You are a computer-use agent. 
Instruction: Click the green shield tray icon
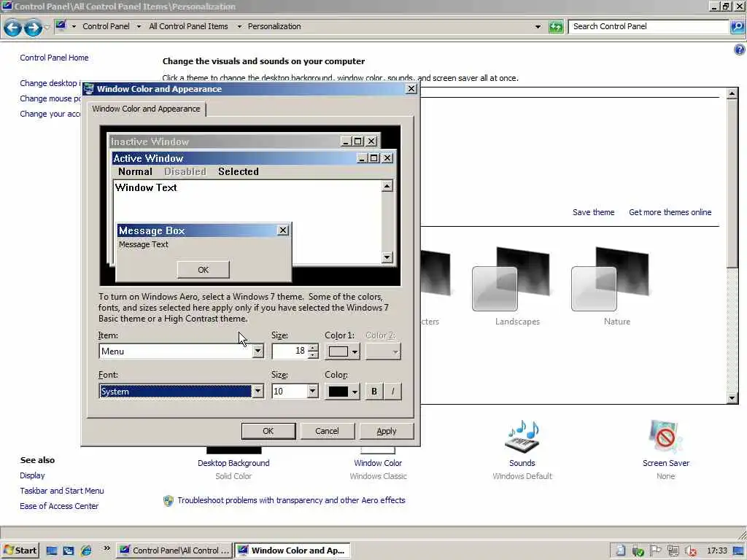[x=638, y=551]
